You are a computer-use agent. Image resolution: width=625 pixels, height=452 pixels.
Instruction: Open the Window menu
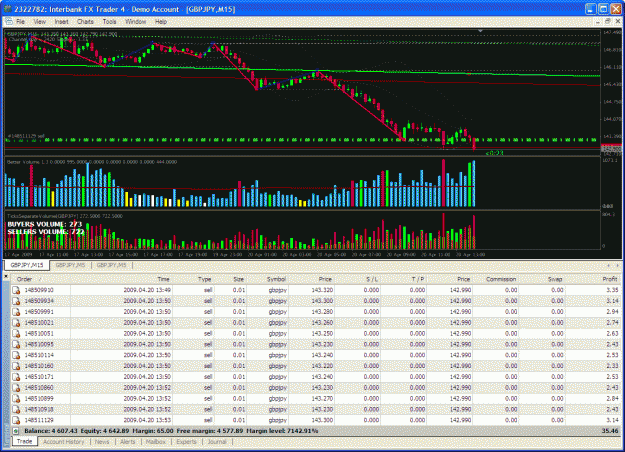pyautogui.click(x=136, y=22)
